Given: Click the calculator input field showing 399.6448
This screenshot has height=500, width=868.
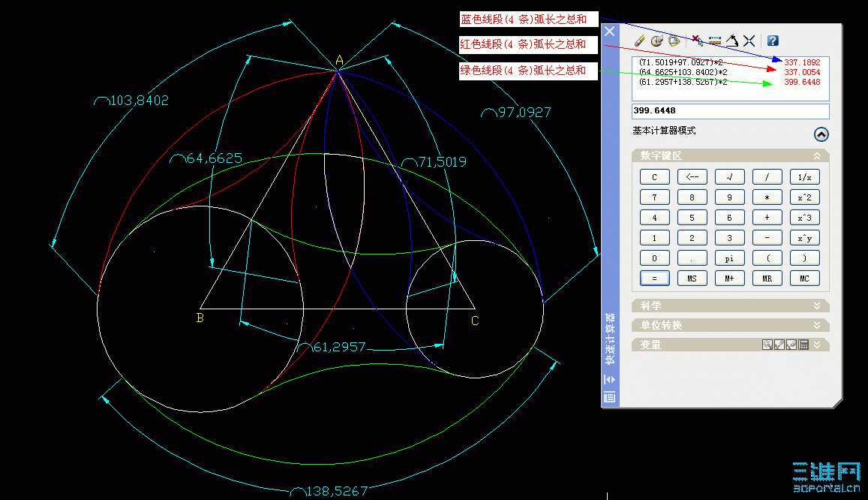Looking at the screenshot, I should [x=730, y=111].
